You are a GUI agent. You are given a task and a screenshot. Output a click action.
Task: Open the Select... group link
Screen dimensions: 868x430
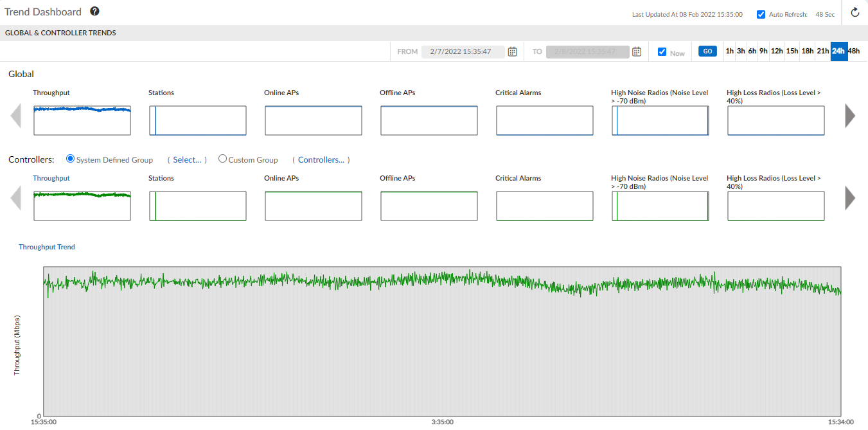(x=186, y=159)
